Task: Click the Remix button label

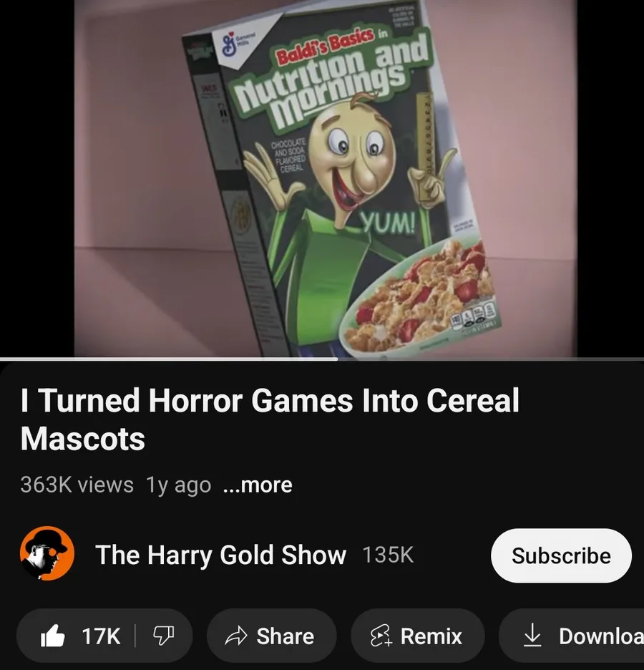Action: tap(431, 636)
